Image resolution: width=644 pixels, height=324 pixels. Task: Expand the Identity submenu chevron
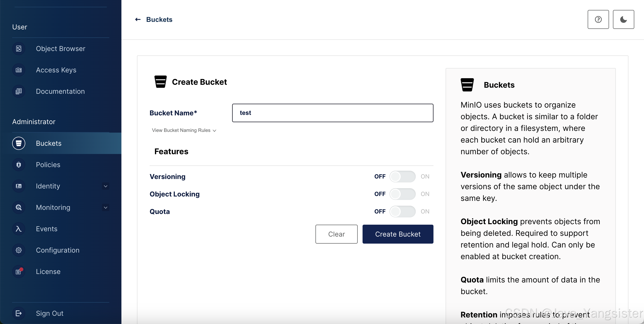tap(105, 186)
